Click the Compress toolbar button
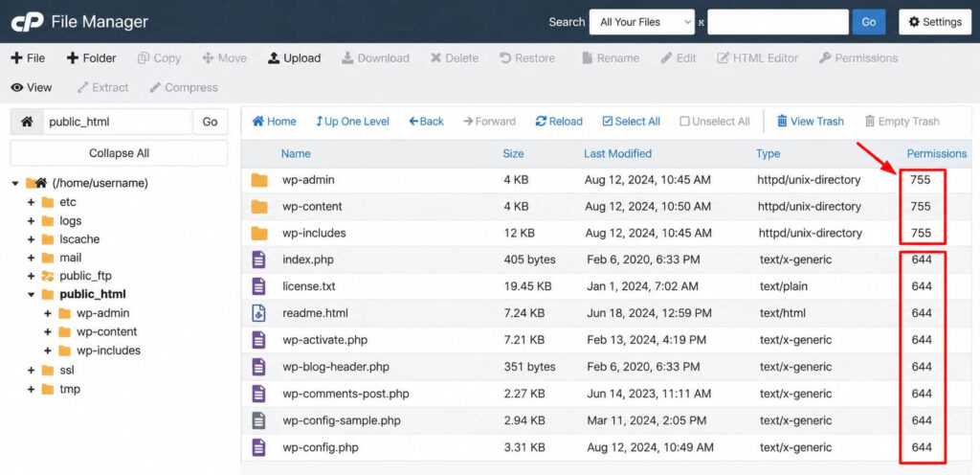 tap(184, 87)
